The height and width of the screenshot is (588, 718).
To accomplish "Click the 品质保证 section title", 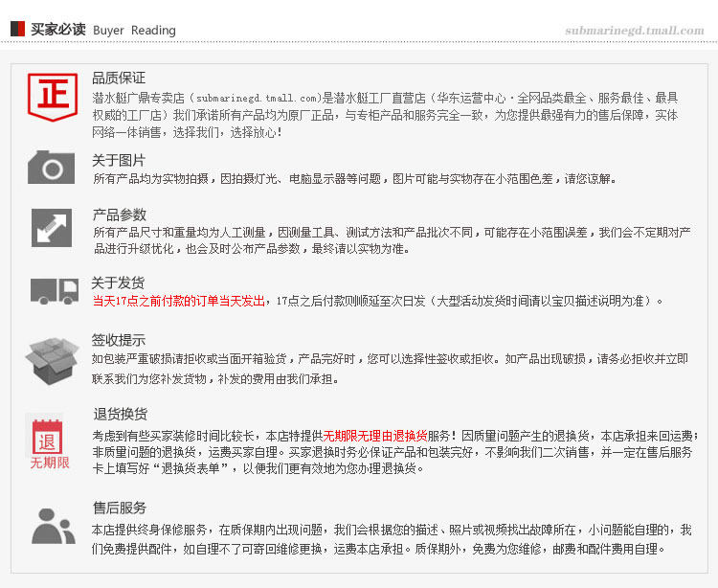I will (x=119, y=78).
